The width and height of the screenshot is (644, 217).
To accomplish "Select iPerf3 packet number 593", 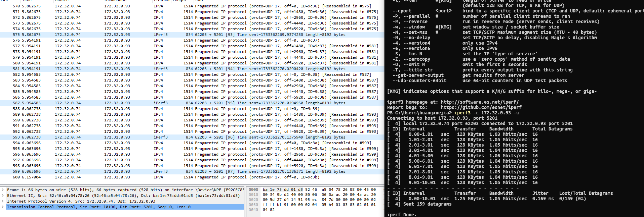I will pos(192,137).
